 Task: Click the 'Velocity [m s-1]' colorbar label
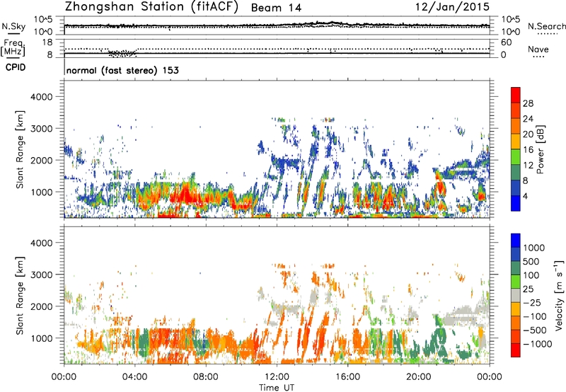pyautogui.click(x=559, y=295)
